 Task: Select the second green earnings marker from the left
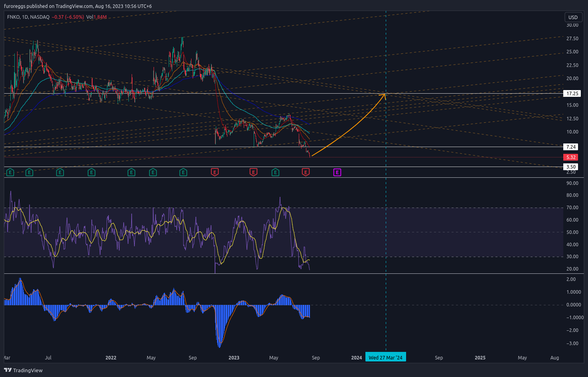pos(29,173)
